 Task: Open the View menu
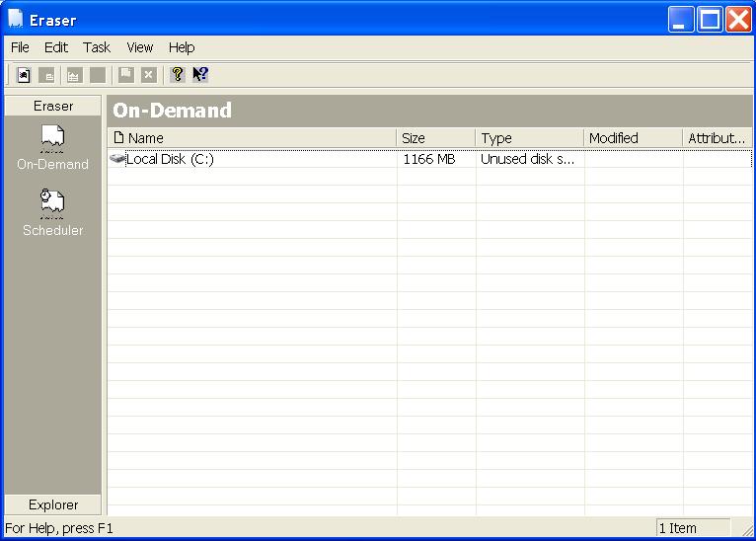tap(140, 47)
